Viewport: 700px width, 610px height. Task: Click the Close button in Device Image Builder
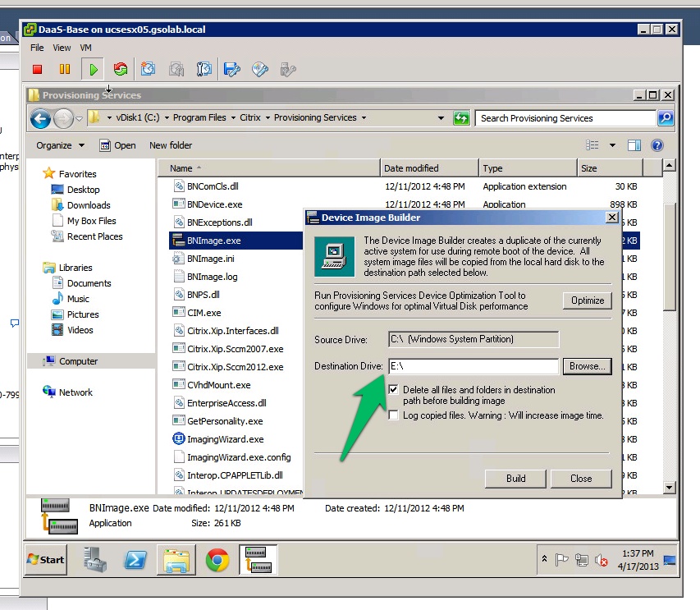click(x=581, y=479)
